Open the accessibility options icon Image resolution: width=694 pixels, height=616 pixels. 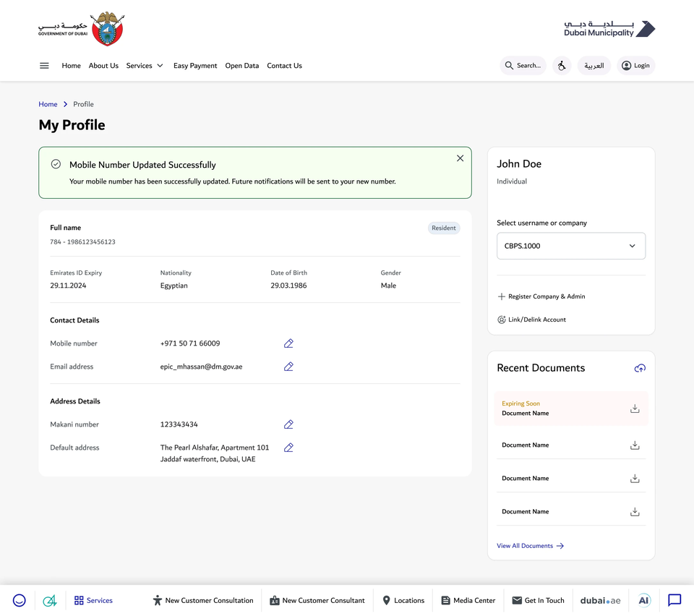tap(562, 66)
